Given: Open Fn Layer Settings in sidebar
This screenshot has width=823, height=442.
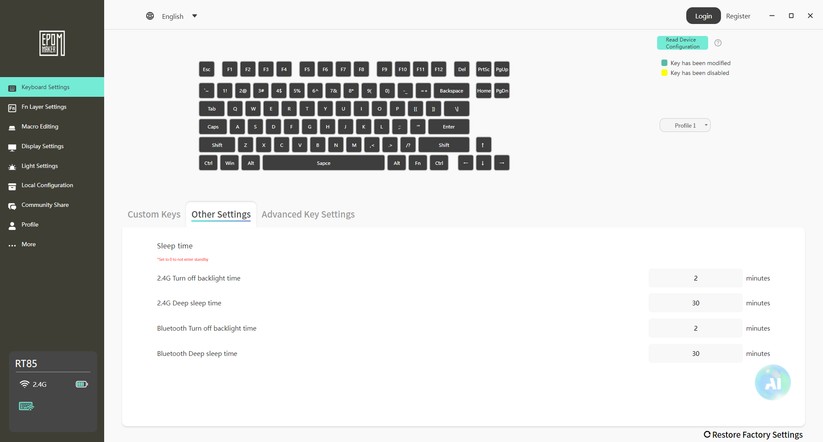Looking at the screenshot, I should 44,107.
